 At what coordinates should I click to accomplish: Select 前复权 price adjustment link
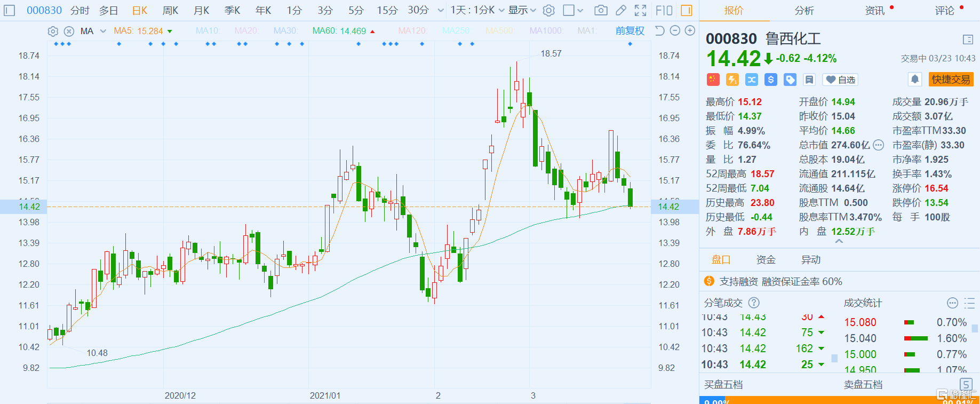[x=630, y=31]
